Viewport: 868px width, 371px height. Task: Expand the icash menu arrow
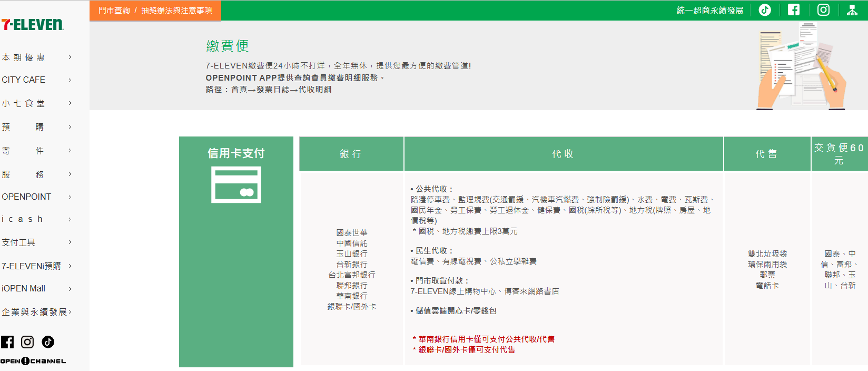[70, 219]
